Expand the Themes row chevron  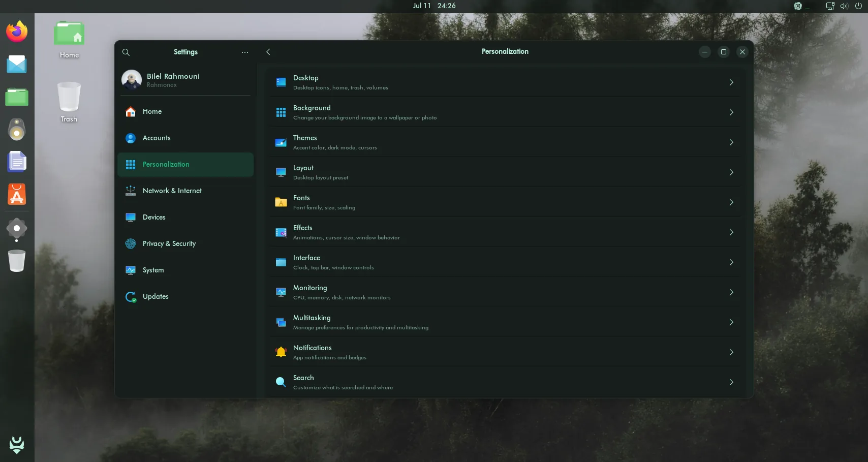731,142
